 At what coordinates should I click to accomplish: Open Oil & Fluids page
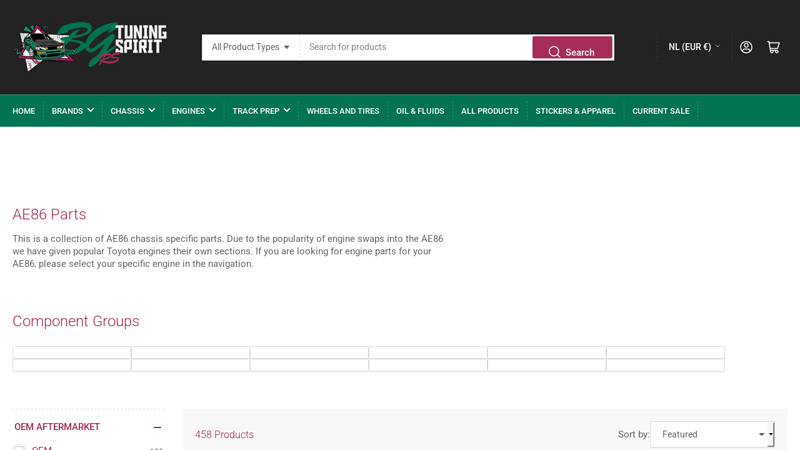[x=420, y=111]
